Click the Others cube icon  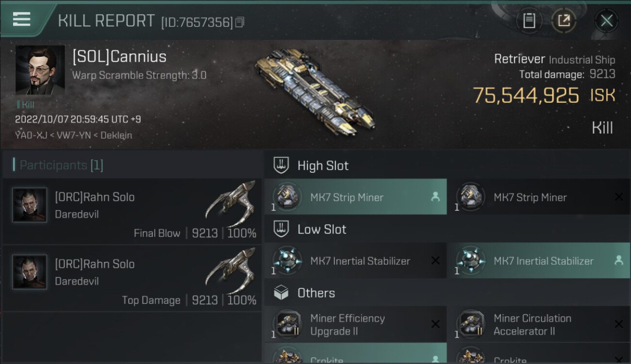[x=281, y=293]
